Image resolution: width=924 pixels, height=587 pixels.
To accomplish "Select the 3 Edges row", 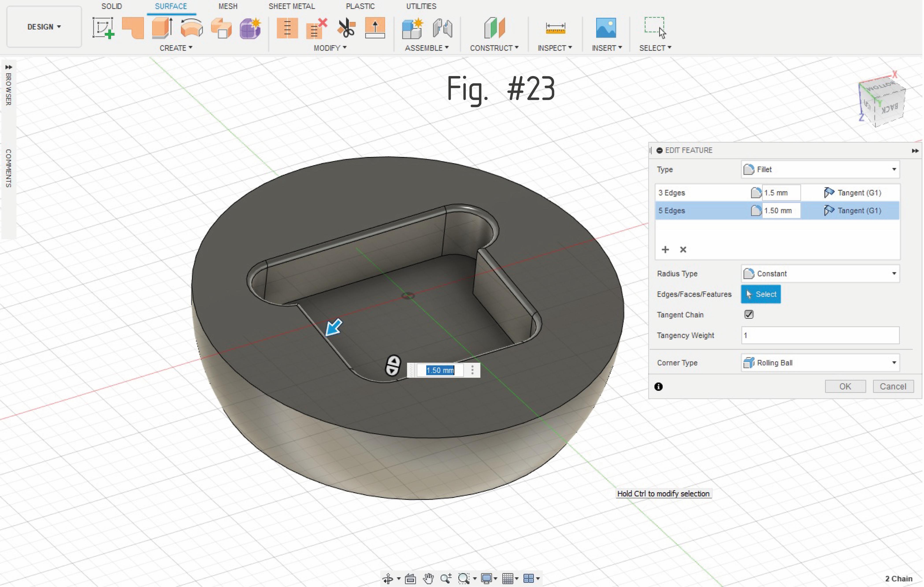I will click(777, 193).
